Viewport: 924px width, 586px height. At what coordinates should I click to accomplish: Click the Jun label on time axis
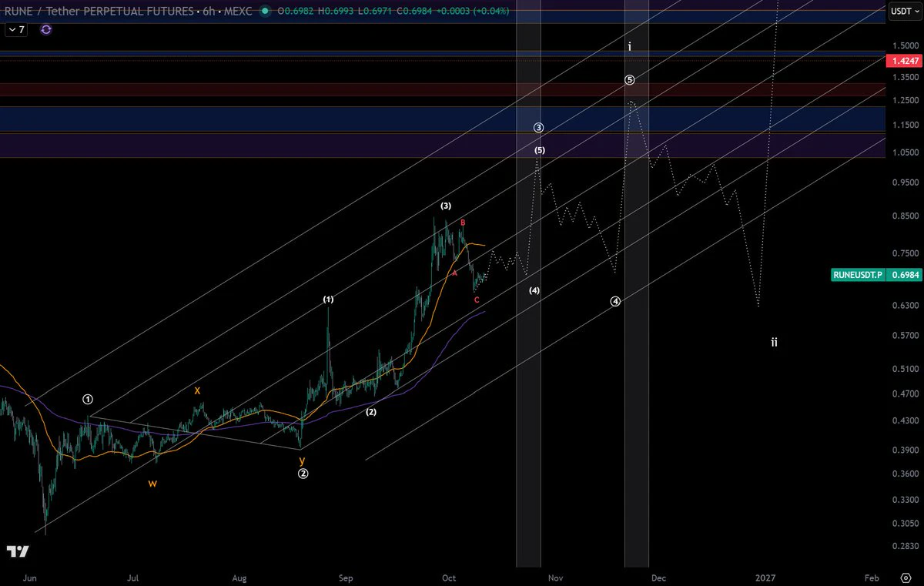(31, 578)
